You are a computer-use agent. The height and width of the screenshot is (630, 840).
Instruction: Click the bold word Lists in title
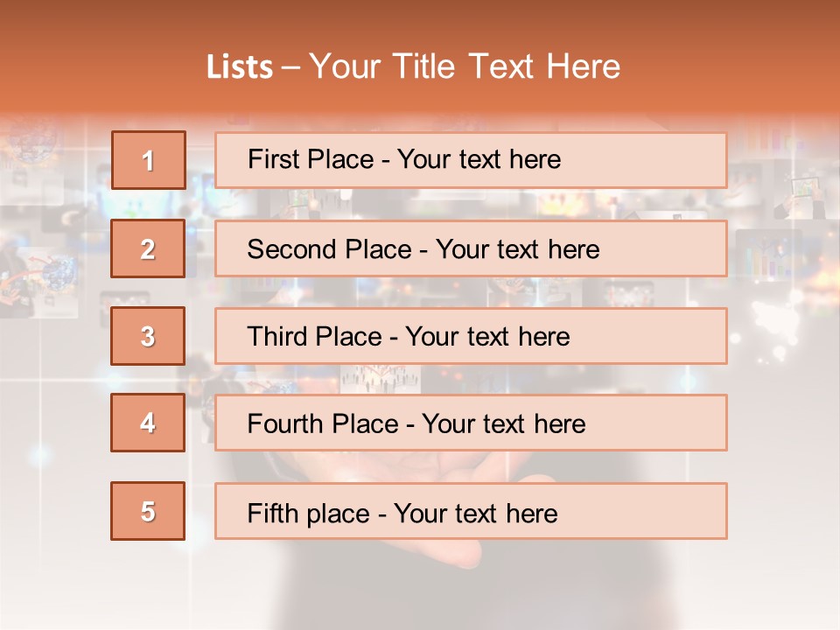point(240,66)
